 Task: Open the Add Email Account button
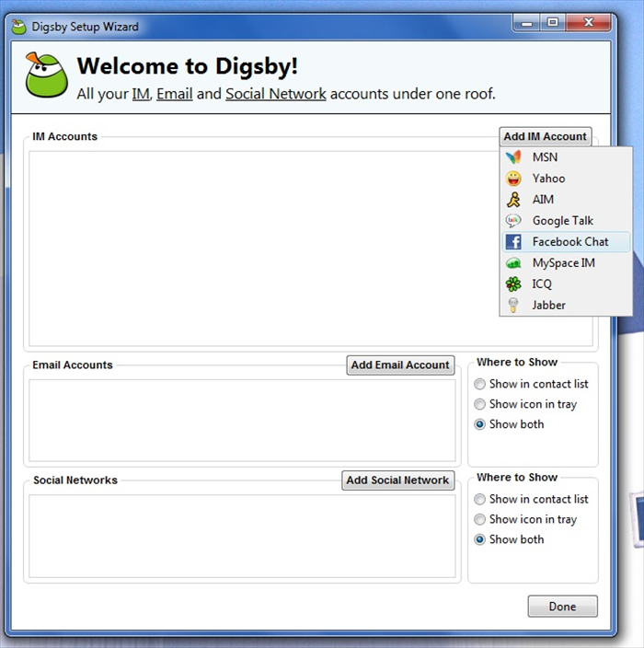400,365
